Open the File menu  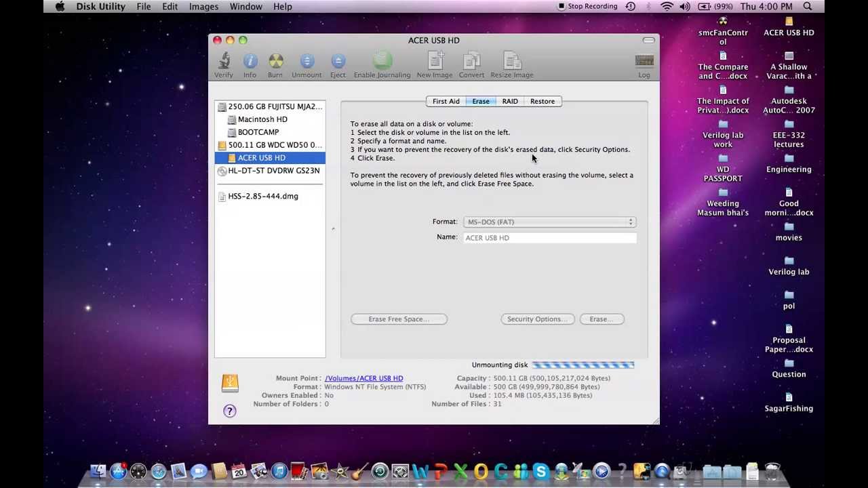pyautogui.click(x=144, y=6)
